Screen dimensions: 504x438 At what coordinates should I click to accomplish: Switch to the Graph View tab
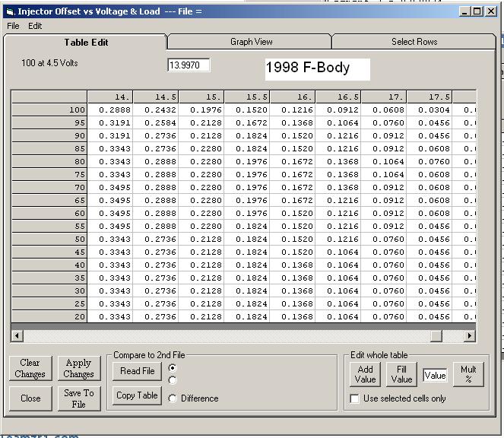click(251, 42)
